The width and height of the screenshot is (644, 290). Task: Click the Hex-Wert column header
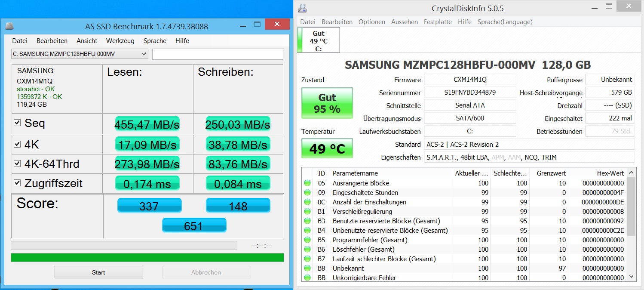(598, 173)
